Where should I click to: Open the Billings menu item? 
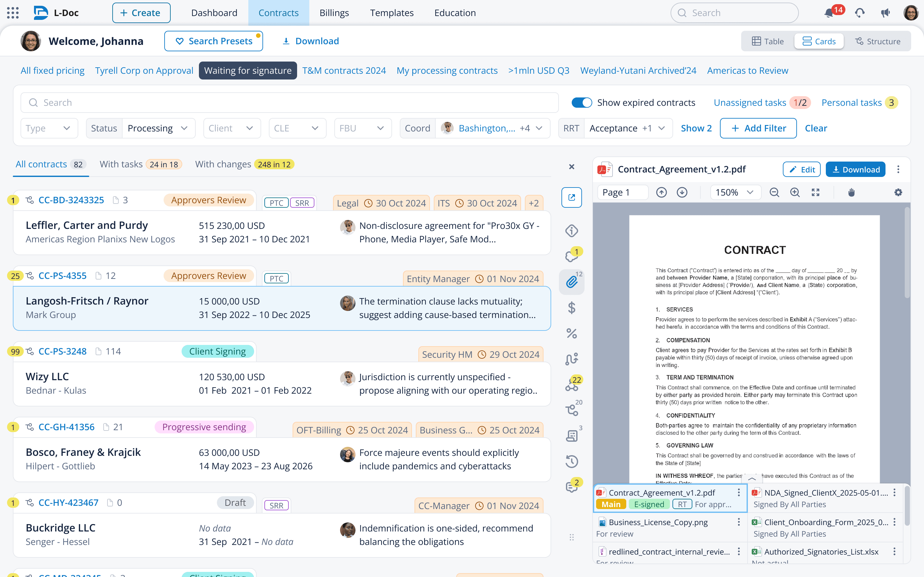coord(334,13)
